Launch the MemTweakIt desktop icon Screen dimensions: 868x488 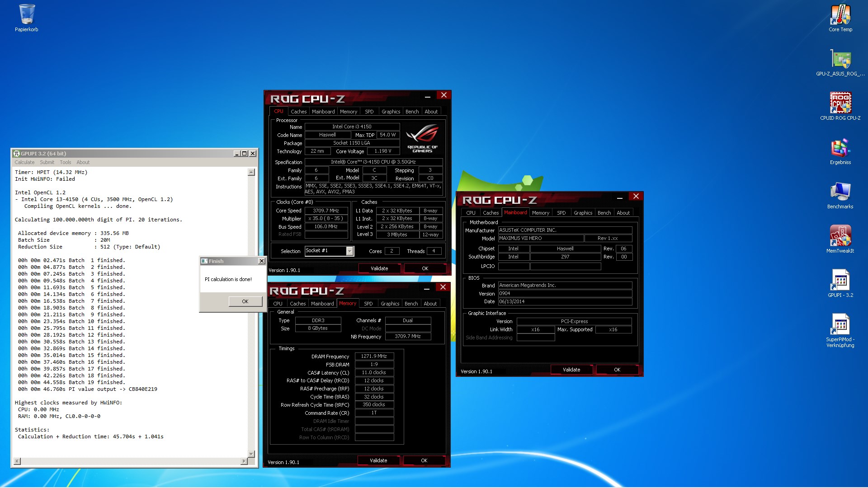[x=840, y=239]
